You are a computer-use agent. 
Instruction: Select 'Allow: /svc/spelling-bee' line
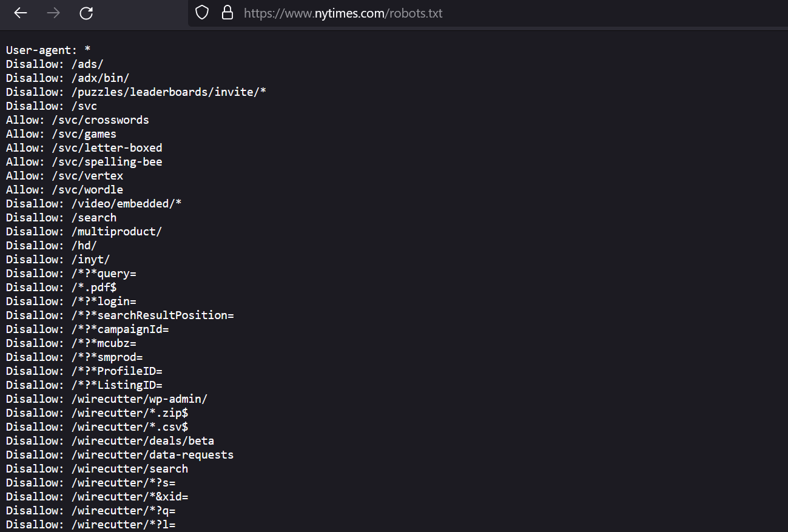click(x=84, y=161)
